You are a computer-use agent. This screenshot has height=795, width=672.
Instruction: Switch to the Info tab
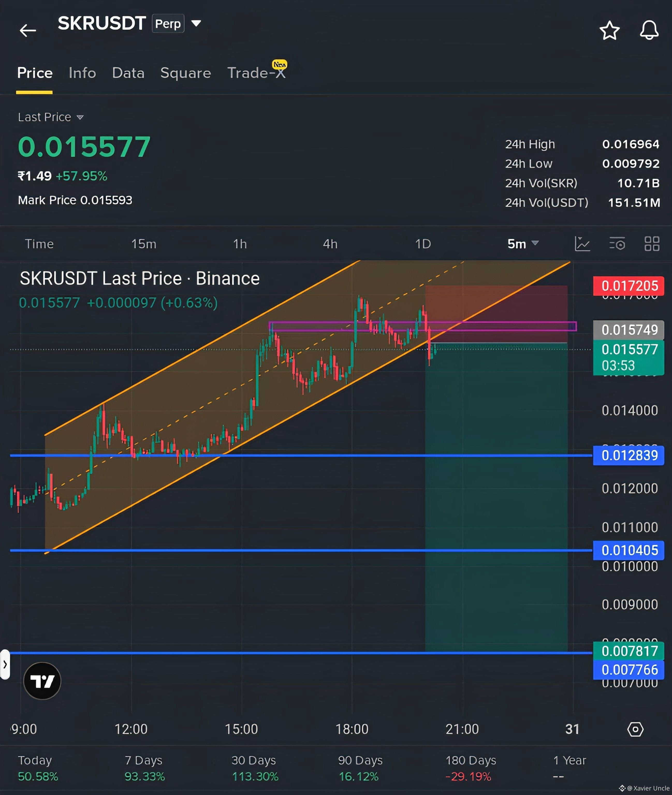click(x=82, y=73)
